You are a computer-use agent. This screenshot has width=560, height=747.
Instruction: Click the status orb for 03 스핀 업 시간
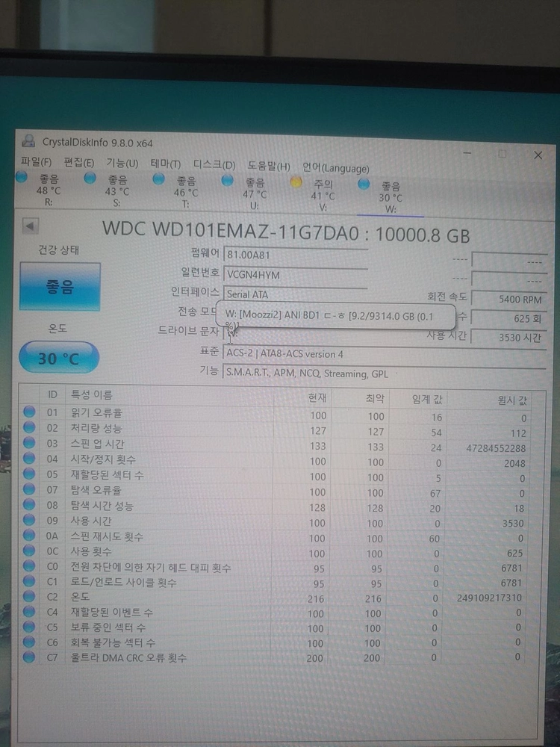[x=29, y=442]
